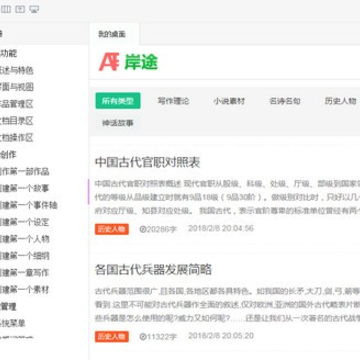Image resolution: width=360 pixels, height=360 pixels.
Task: Open sidebar item ending 统菜单
Action: 13,323
